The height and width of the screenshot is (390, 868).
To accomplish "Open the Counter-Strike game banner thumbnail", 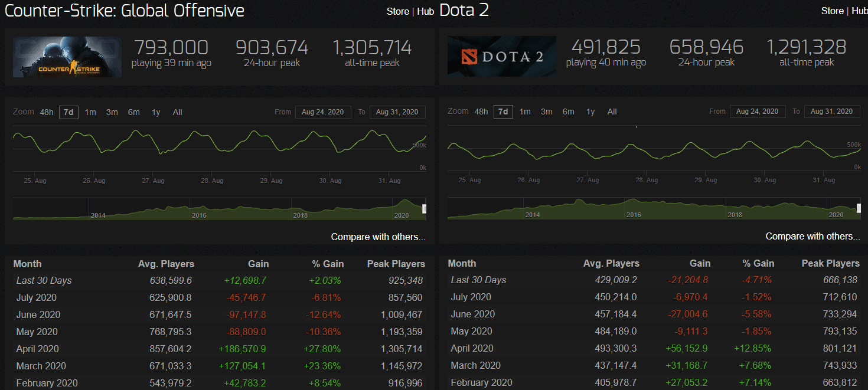I will click(x=67, y=57).
